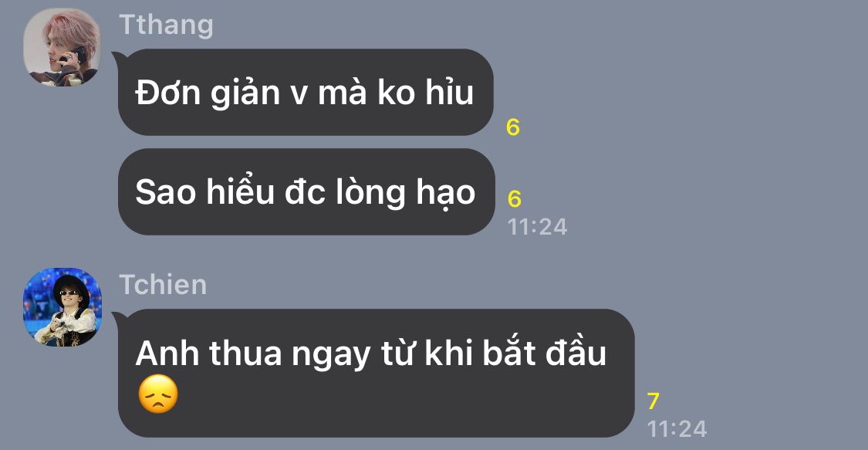Select the message 'Đơn giản v mà ko hỉu'
The image size is (868, 450).
(306, 92)
